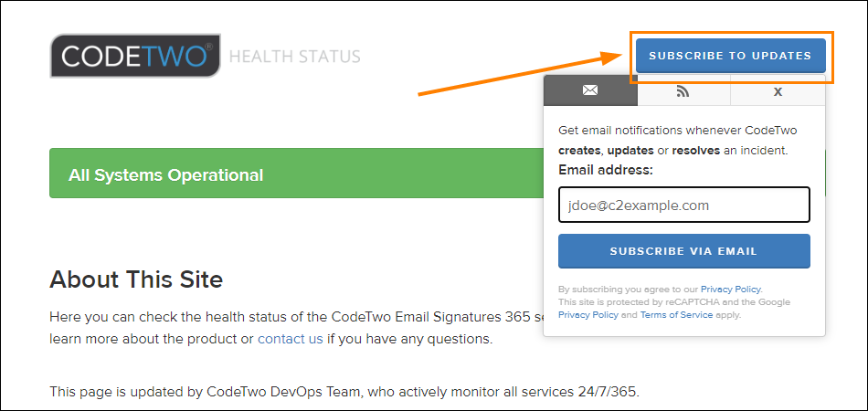868x411 pixels.
Task: Open the Terms of Service link
Action: coord(676,315)
